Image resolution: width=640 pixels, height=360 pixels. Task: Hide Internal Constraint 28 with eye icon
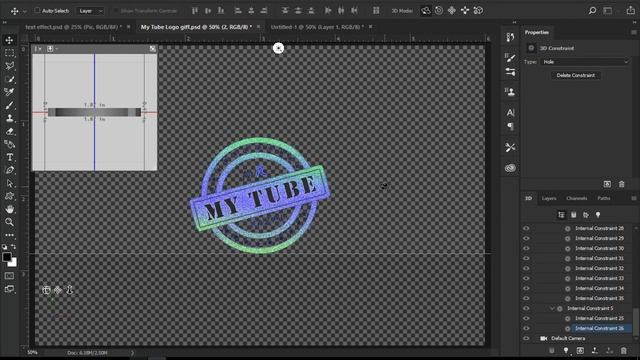[526, 228]
